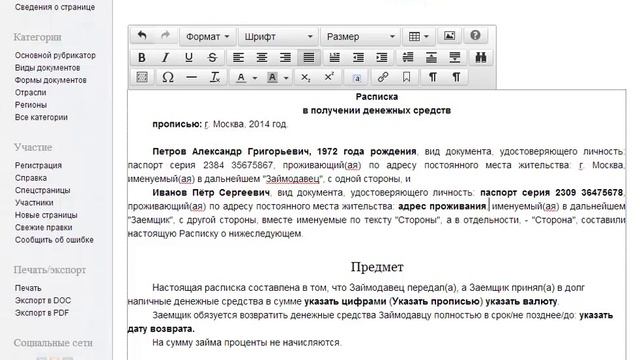Open the Размер size dropdown
The image size is (640, 360).
coord(361,37)
